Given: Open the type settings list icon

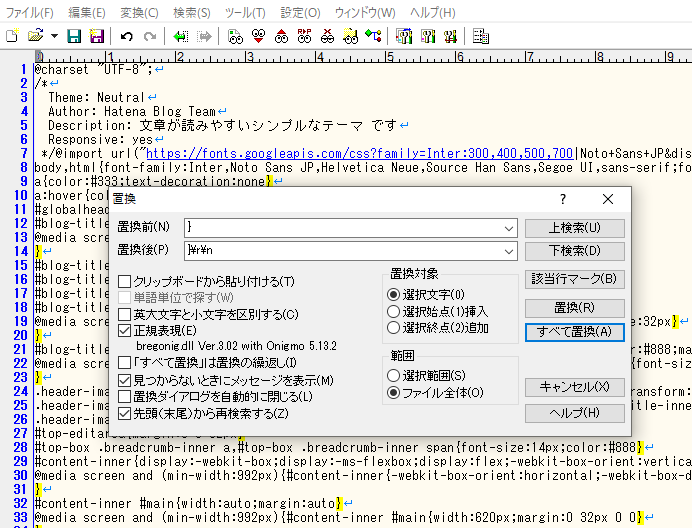Looking at the screenshot, I should tap(404, 36).
